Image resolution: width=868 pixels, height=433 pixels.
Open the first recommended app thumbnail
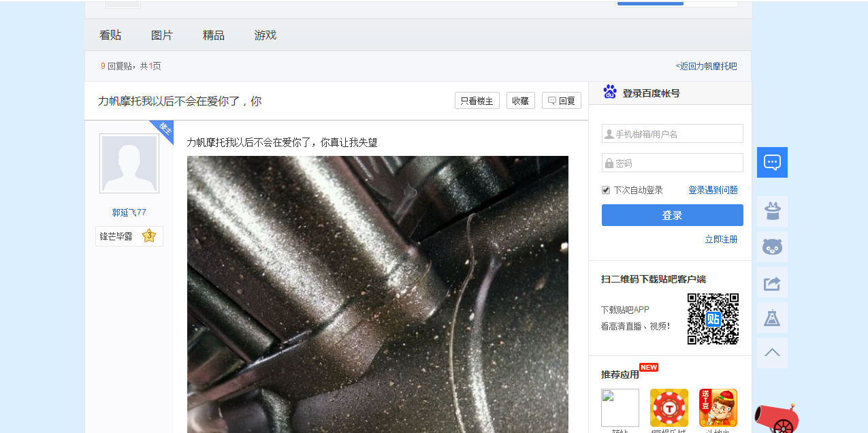pos(620,408)
